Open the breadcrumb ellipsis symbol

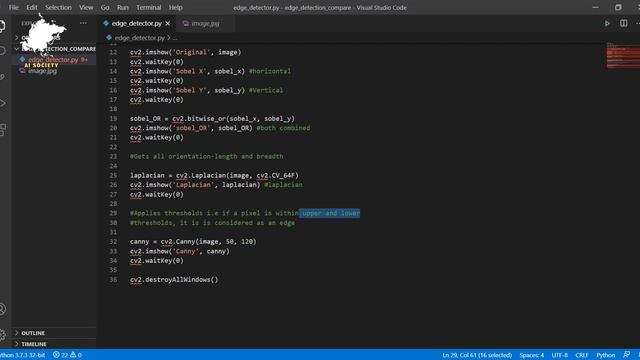[x=175, y=38]
